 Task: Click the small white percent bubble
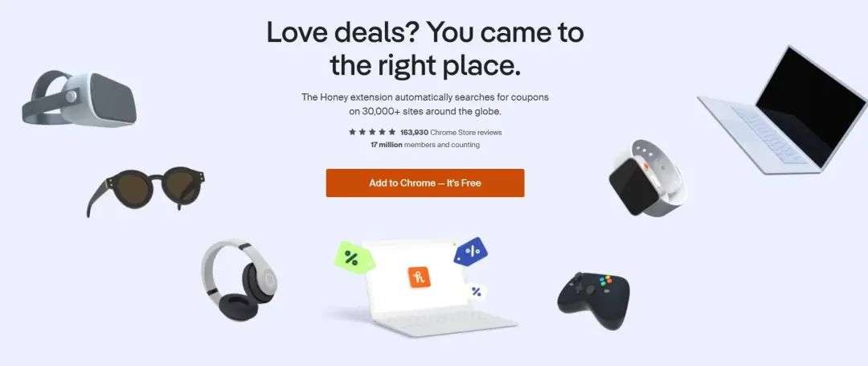click(x=476, y=292)
